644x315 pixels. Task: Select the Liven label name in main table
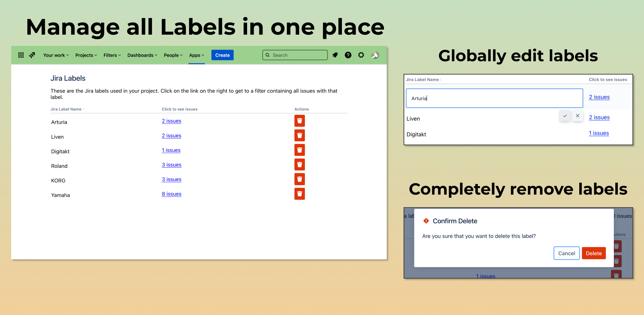pyautogui.click(x=57, y=137)
